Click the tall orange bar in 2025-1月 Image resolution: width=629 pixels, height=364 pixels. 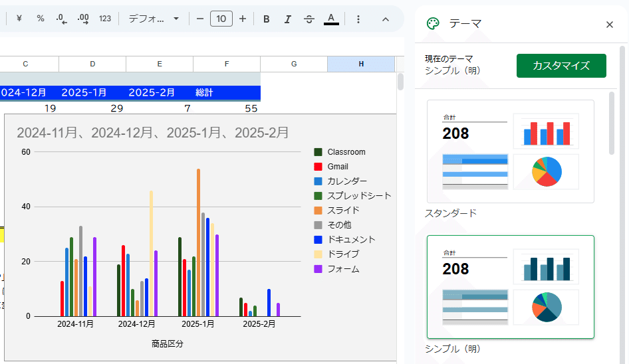[x=198, y=242]
